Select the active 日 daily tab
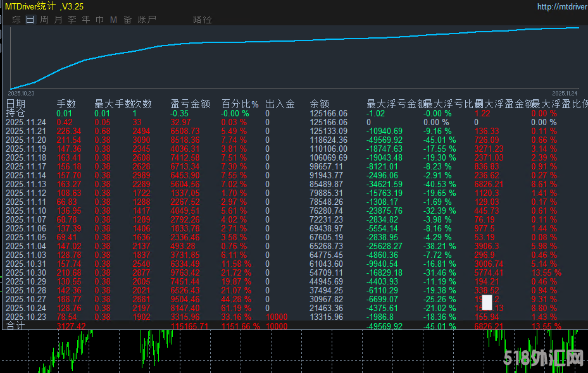The width and height of the screenshot is (588, 373). click(x=29, y=19)
